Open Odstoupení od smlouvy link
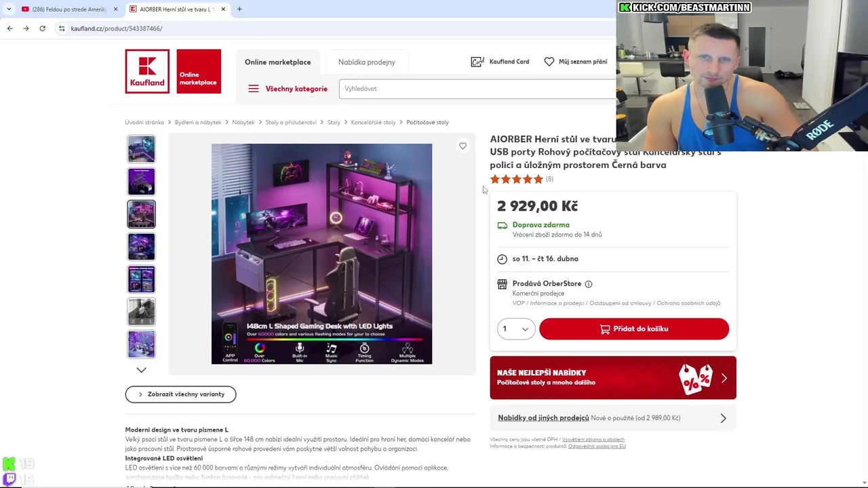 click(620, 303)
